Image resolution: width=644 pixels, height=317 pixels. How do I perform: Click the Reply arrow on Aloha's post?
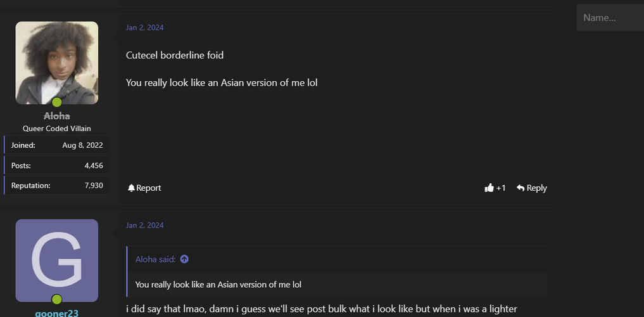(521, 188)
